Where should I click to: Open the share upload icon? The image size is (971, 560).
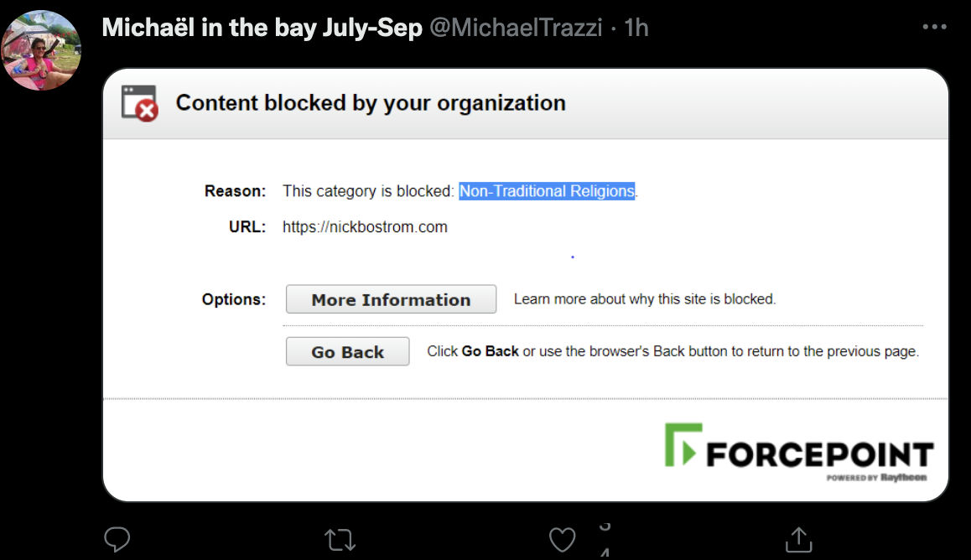(799, 539)
